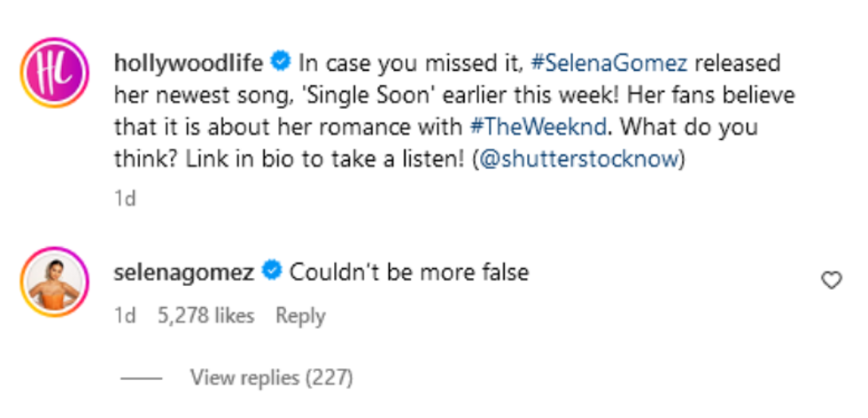
Task: Click the verified badge beside selenagomez
Action: click(x=272, y=272)
